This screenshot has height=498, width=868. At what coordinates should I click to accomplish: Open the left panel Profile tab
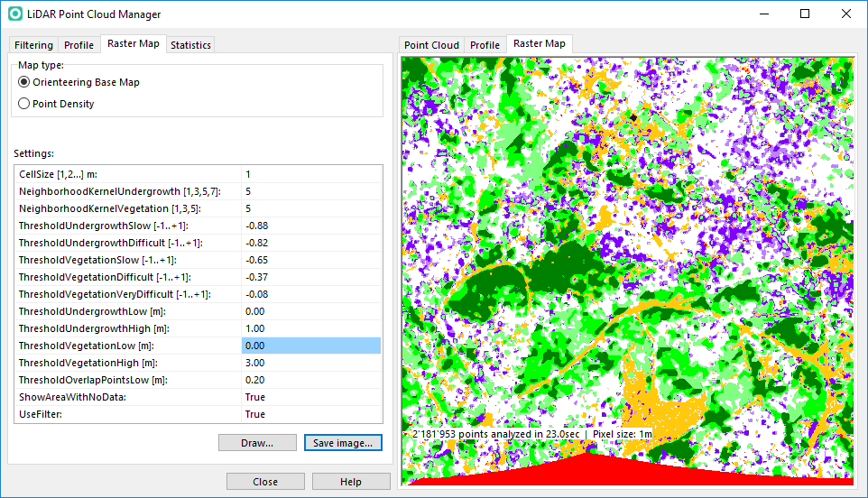coord(78,45)
